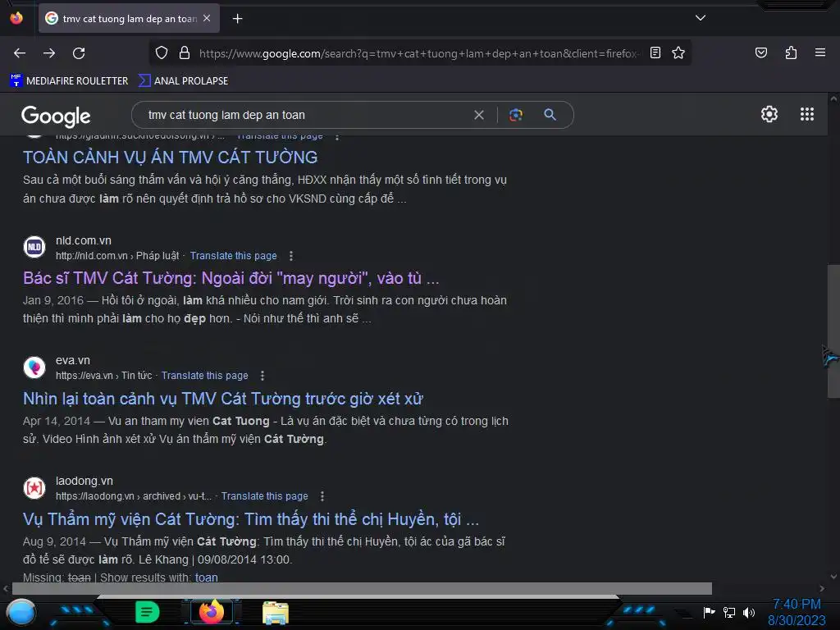Reload the current Google page

point(79,53)
